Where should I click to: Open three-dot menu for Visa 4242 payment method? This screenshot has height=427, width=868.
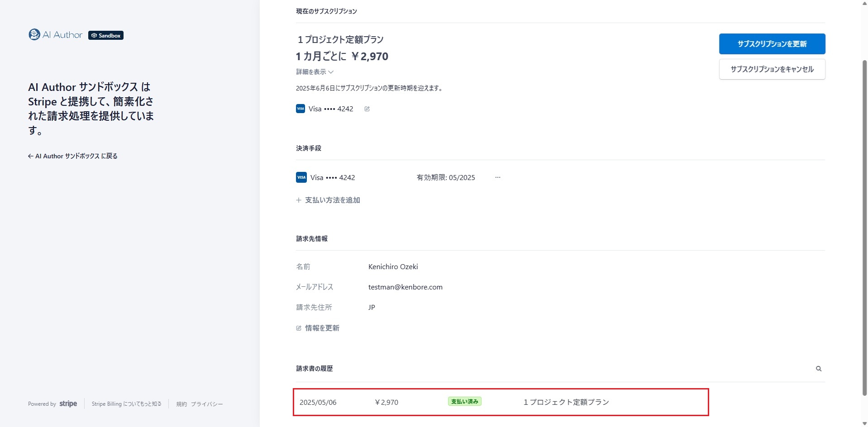497,177
